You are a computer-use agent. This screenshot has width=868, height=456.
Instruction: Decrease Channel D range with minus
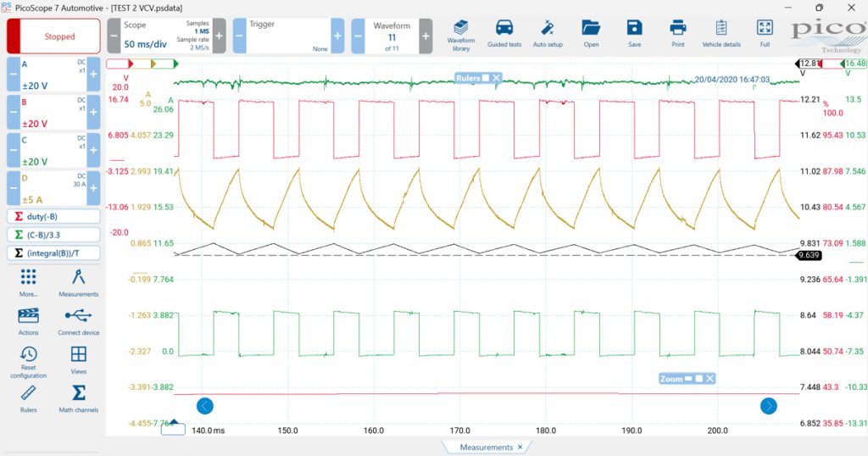pyautogui.click(x=14, y=188)
